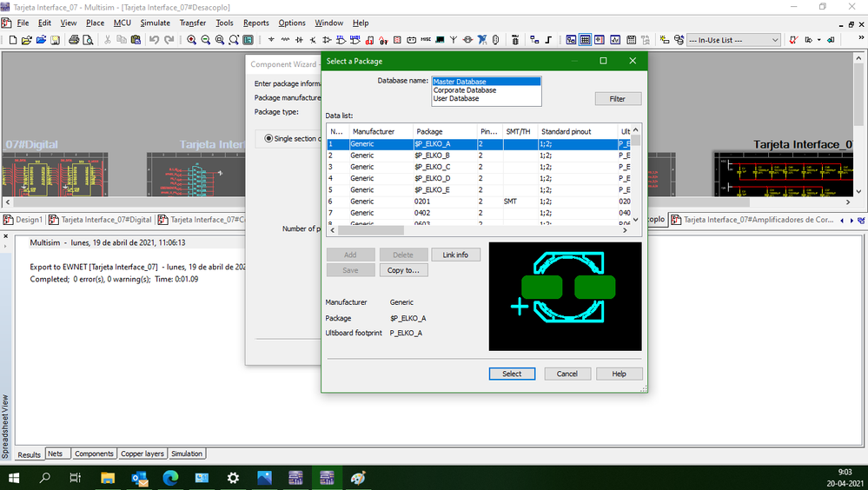Open the dropdown arrow beside Transfer icon
Screen dimensions: 868x490
click(x=818, y=40)
